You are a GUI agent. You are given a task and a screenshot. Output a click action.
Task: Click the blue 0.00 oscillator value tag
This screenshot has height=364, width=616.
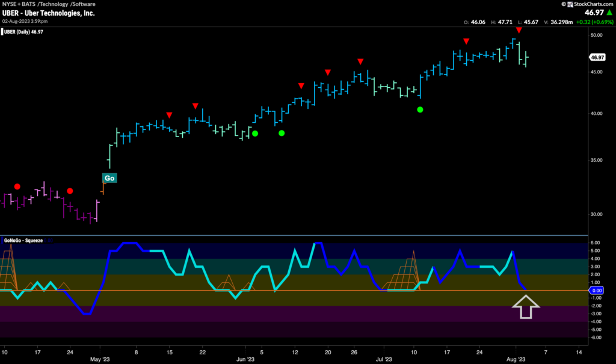[x=597, y=290]
